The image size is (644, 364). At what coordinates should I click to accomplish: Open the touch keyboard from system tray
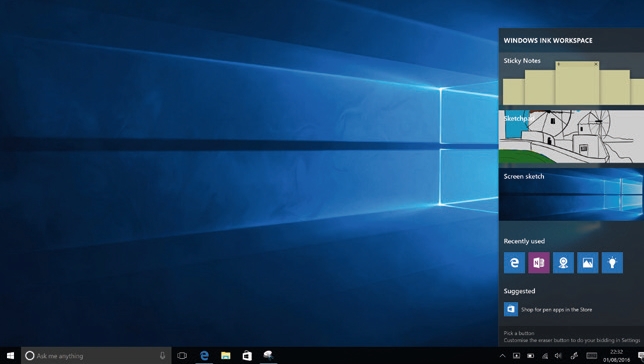pos(591,356)
